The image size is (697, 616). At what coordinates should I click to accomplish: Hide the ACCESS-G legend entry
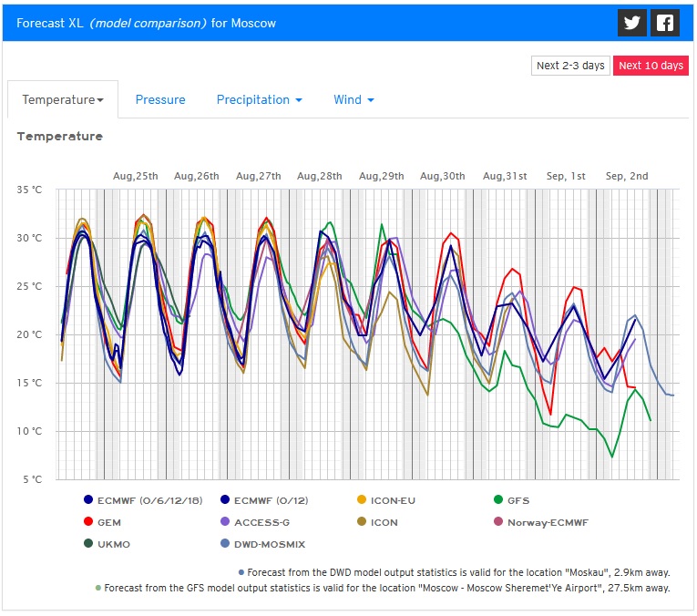pos(255,522)
